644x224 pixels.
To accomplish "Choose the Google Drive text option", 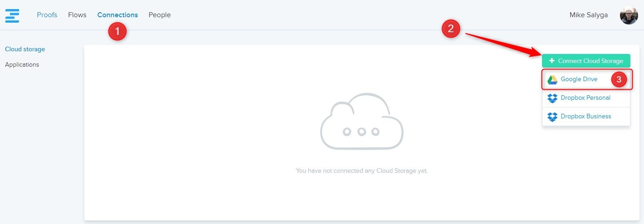I will point(579,79).
